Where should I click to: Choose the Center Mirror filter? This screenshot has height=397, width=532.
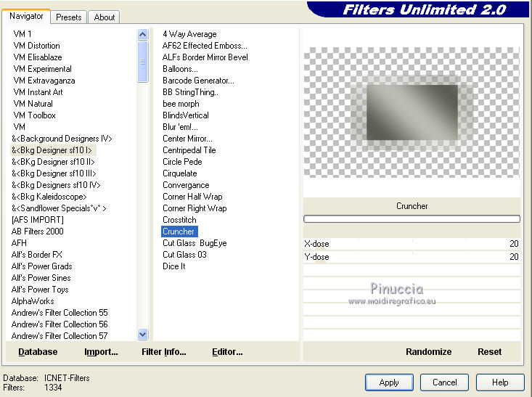pyautogui.click(x=187, y=139)
